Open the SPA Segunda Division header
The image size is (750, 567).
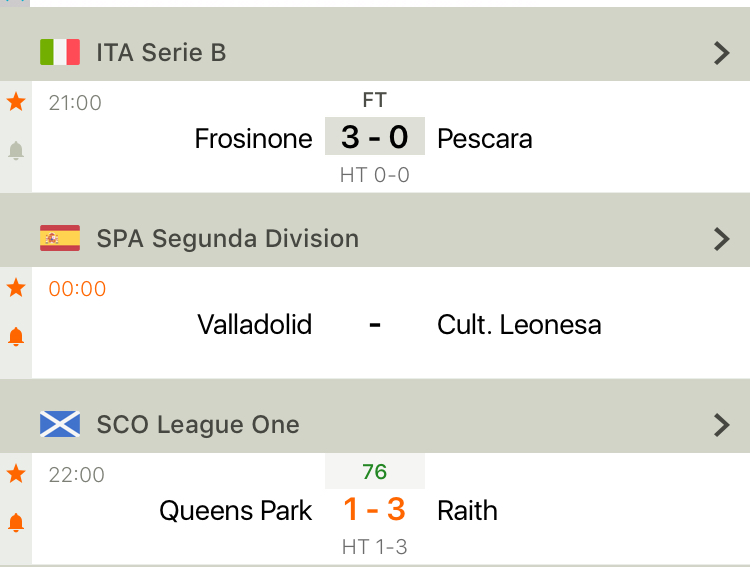(x=227, y=239)
